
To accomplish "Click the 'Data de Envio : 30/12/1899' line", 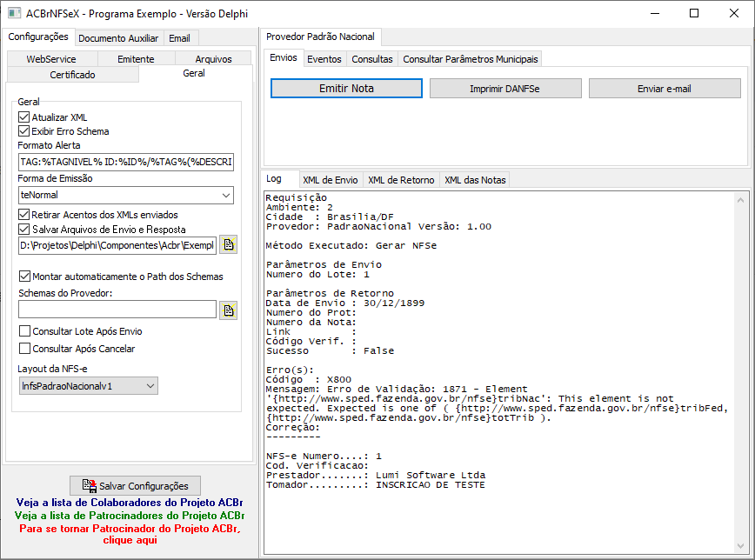I will (x=345, y=303).
